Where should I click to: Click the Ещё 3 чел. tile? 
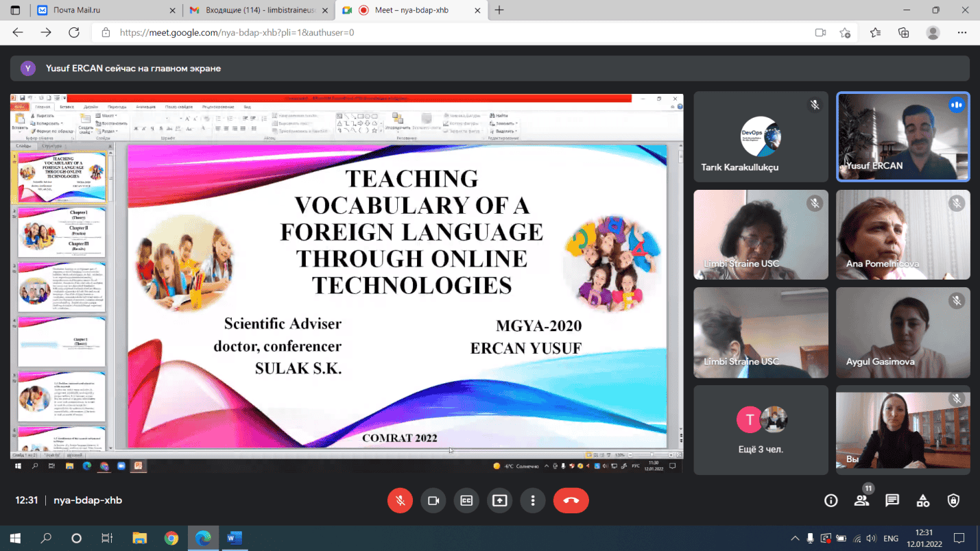point(761,430)
